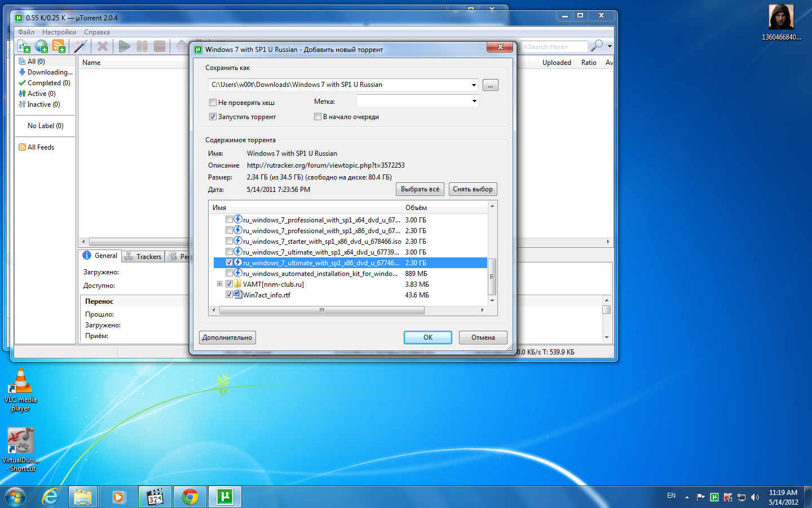The height and width of the screenshot is (508, 812).
Task: Open Create New Torrent wand icon
Action: (81, 46)
